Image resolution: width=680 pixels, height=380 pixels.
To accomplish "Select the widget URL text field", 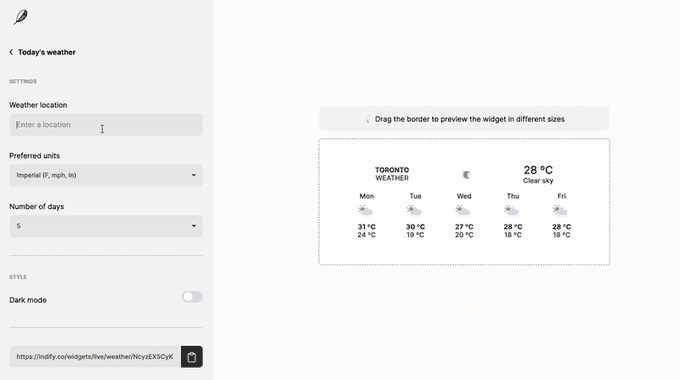I will click(95, 357).
